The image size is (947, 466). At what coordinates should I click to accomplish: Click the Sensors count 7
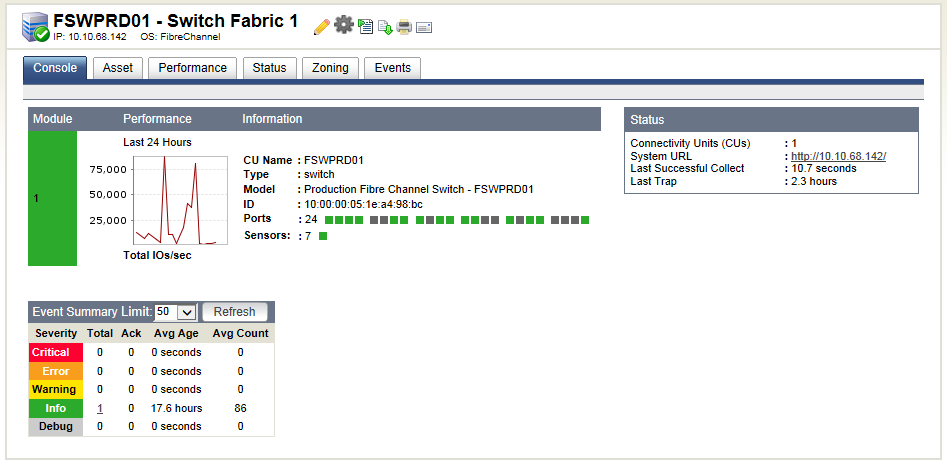pos(307,236)
